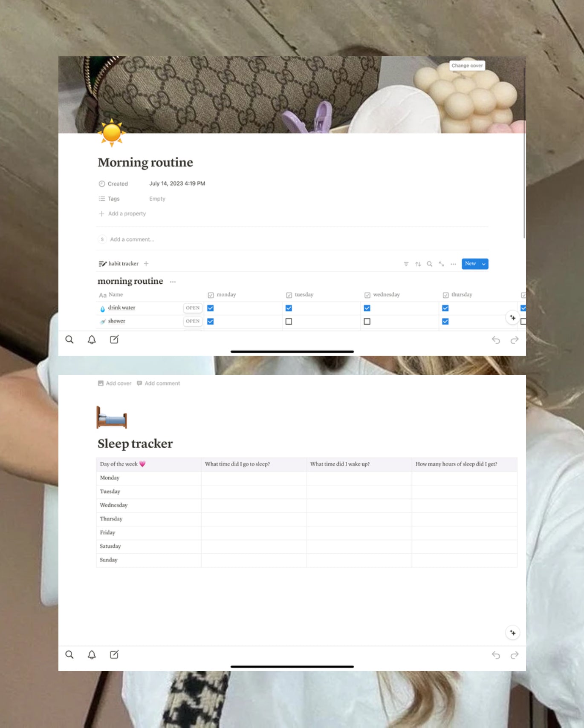Image resolution: width=584 pixels, height=728 pixels.
Task: Click the diagonal expand icon in database toolbar
Action: [x=441, y=264]
